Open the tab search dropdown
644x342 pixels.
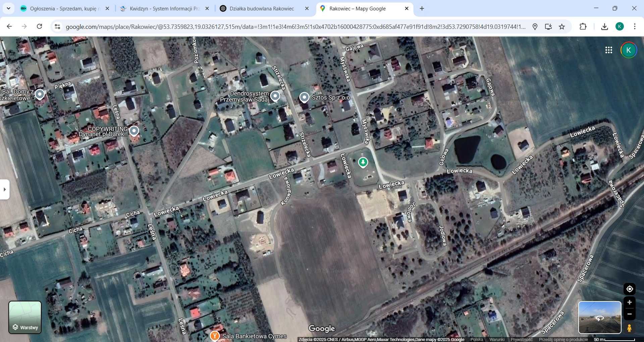coord(8,8)
